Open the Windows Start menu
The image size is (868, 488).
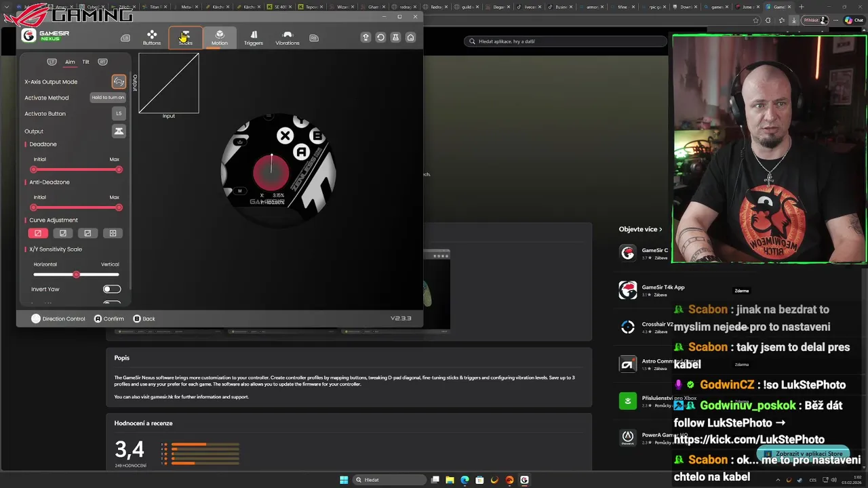point(344,480)
